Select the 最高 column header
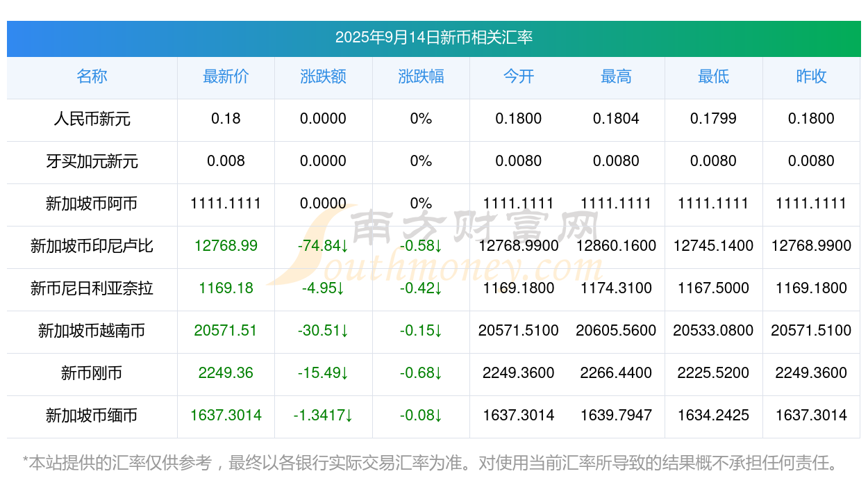 [x=617, y=76]
